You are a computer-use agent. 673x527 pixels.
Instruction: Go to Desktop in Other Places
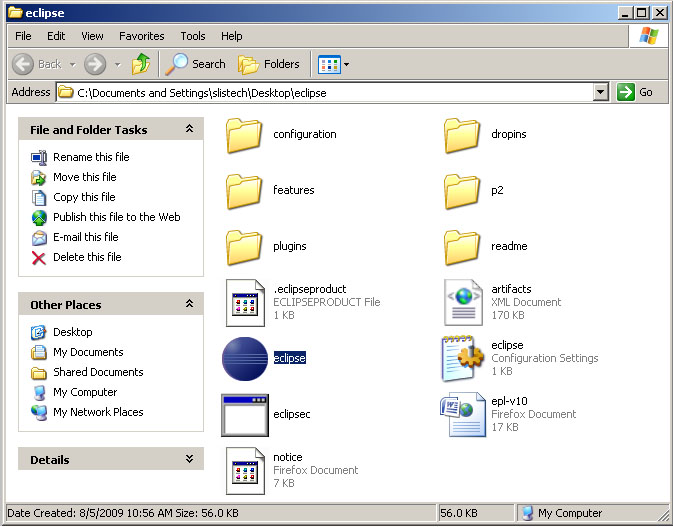coord(73,332)
